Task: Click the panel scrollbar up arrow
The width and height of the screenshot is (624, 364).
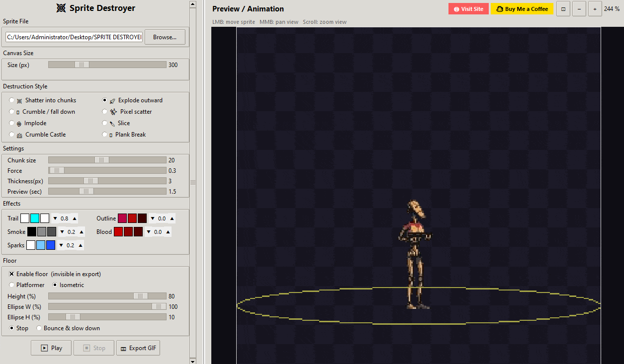Action: [x=193, y=3]
